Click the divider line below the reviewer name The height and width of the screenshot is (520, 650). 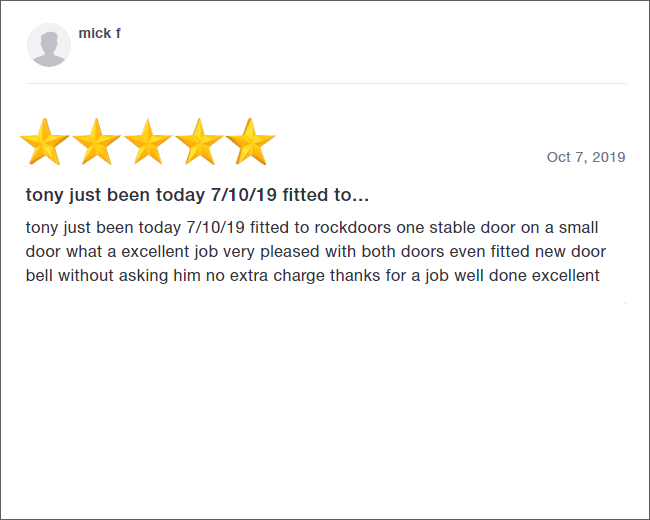[325, 83]
